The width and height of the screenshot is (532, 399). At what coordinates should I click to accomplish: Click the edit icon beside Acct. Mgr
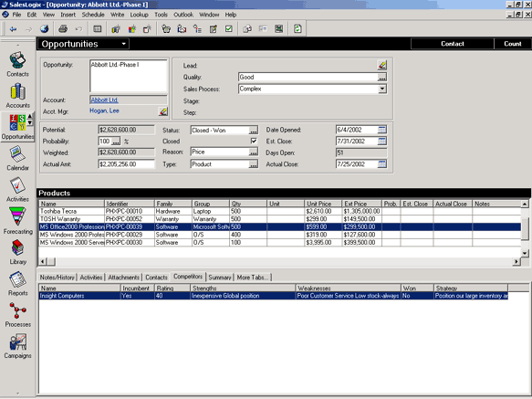[x=162, y=111]
